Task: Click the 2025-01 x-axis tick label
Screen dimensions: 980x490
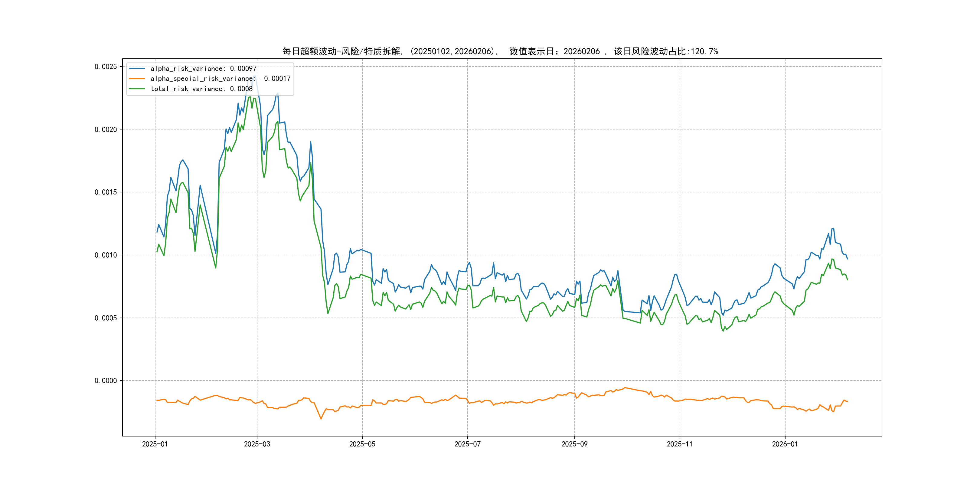Action: 155,444
